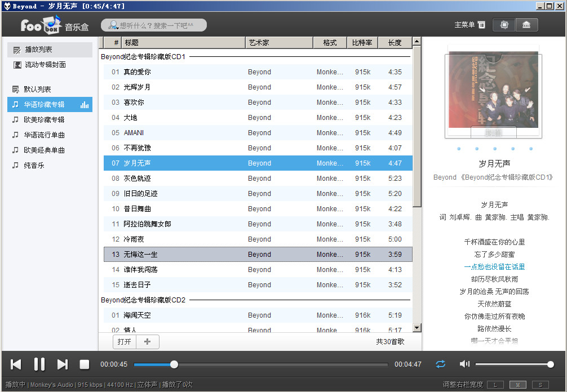The width and height of the screenshot is (567, 392).
Task: Open the 欧美珍藏专辑 playlist
Action: 50,119
